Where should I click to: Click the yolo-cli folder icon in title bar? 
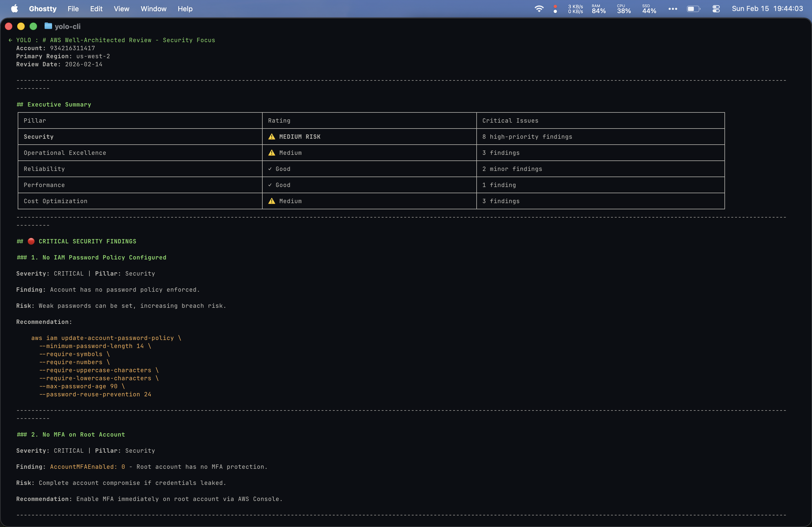48,26
